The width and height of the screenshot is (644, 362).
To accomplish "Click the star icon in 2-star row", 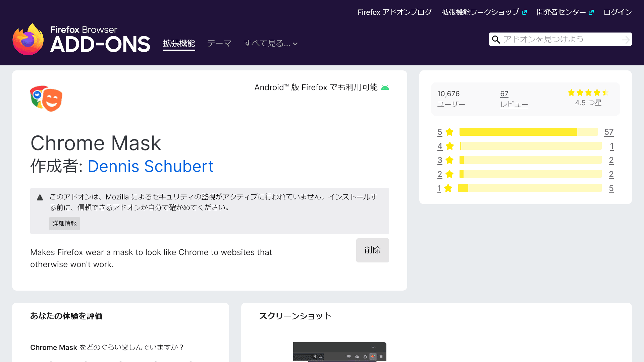I will coord(449,174).
